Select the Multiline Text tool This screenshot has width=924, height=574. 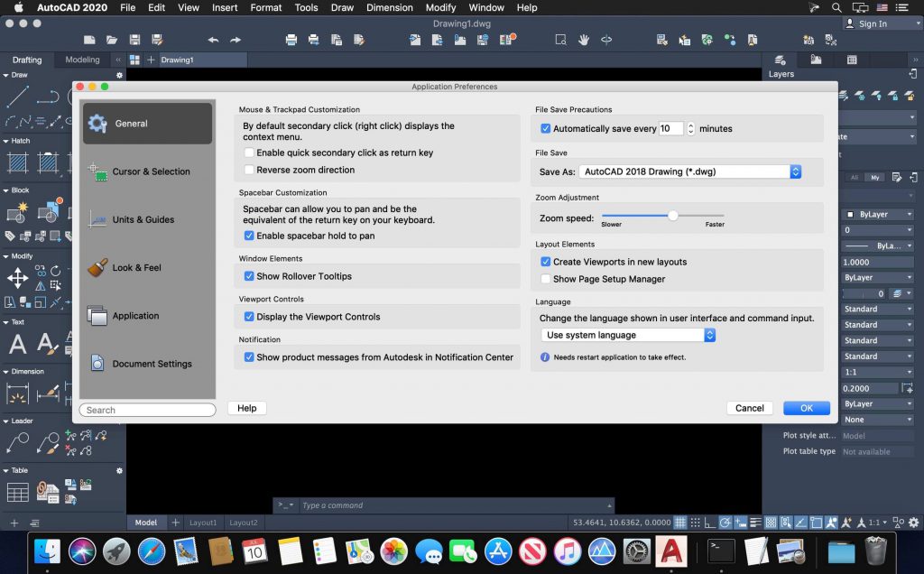tap(17, 344)
